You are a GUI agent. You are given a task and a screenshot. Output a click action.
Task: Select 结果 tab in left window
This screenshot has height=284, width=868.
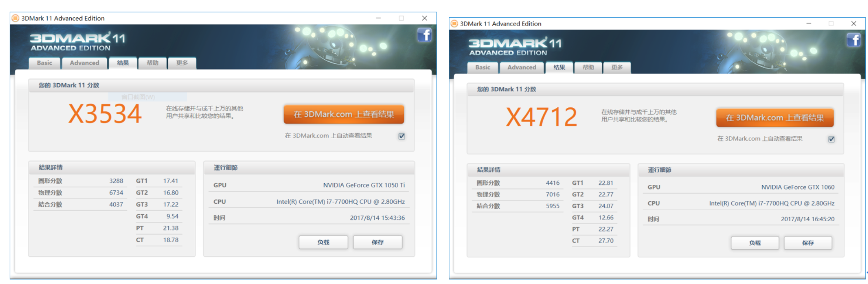[123, 63]
